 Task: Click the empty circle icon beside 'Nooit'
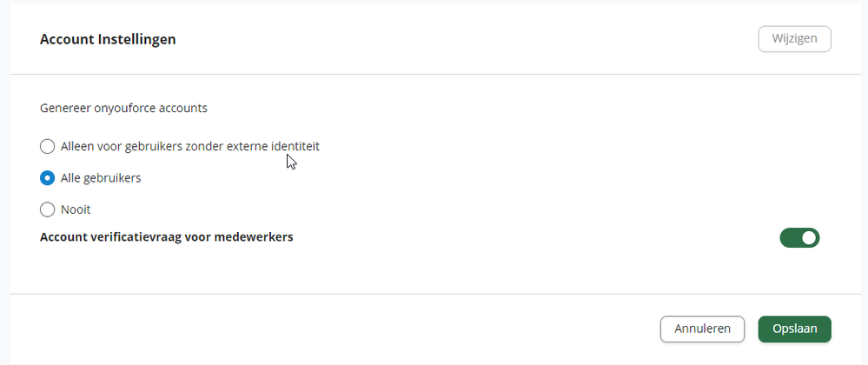[48, 210]
